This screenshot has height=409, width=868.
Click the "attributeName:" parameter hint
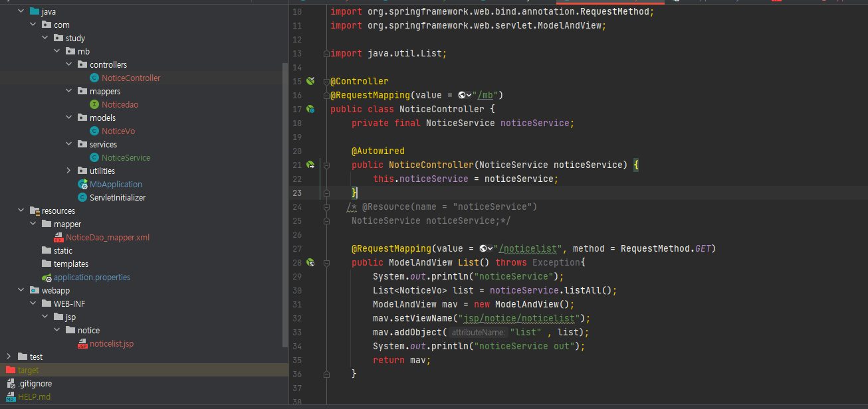[x=479, y=332]
